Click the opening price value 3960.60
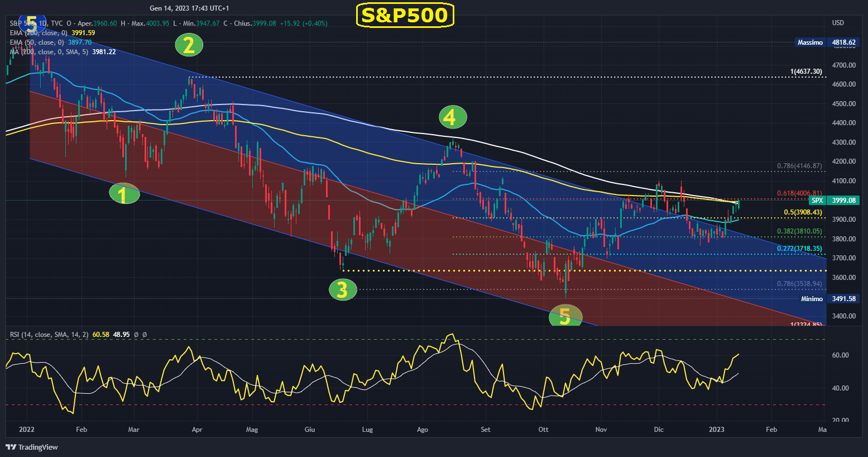The image size is (868, 457). [105, 23]
